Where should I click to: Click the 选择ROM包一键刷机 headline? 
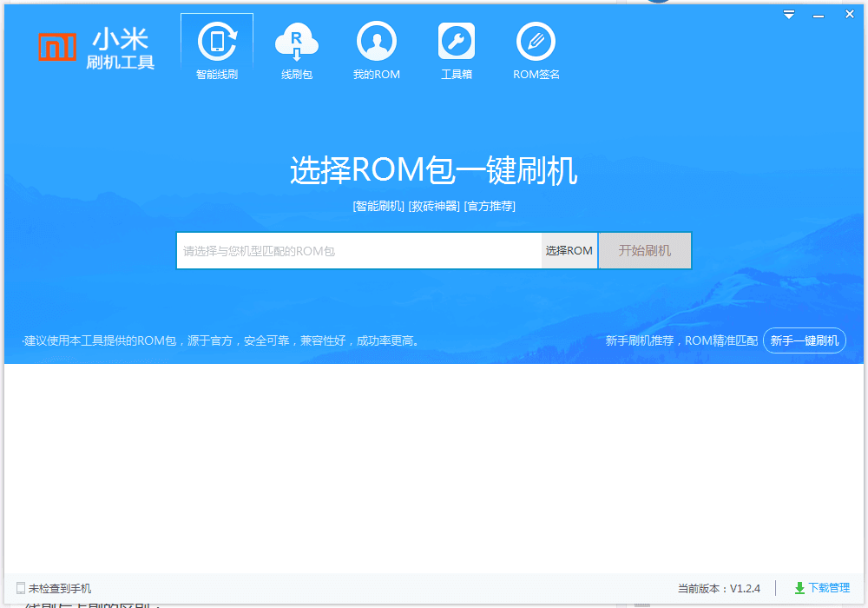tap(433, 170)
